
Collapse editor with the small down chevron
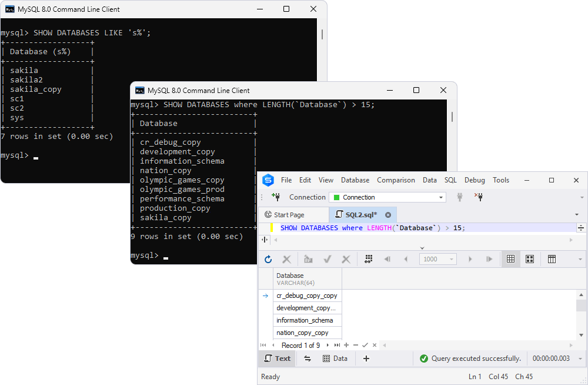pos(422,248)
